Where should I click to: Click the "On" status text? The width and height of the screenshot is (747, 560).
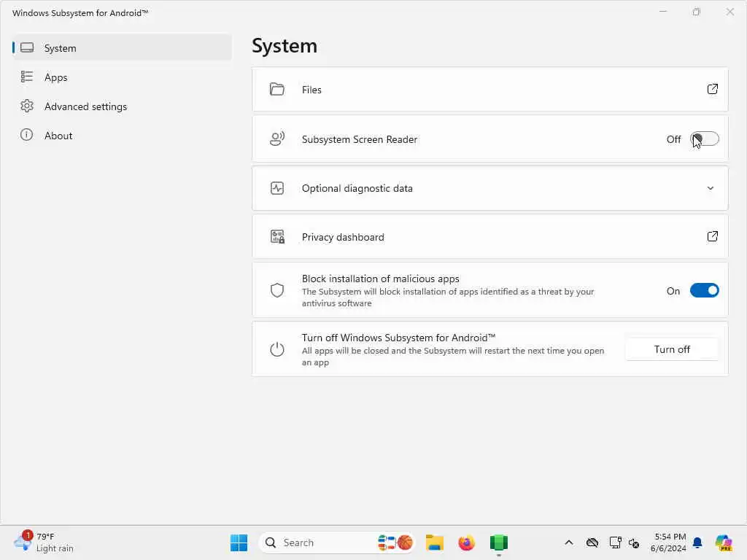click(x=673, y=290)
